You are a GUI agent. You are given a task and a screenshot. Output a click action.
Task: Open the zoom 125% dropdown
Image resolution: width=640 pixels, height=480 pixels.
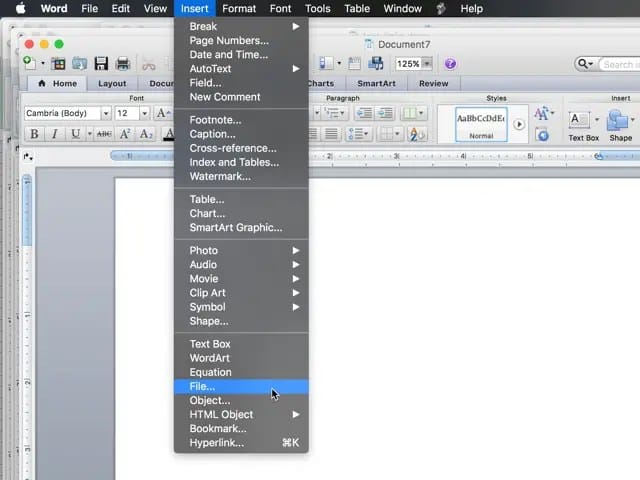pos(427,64)
